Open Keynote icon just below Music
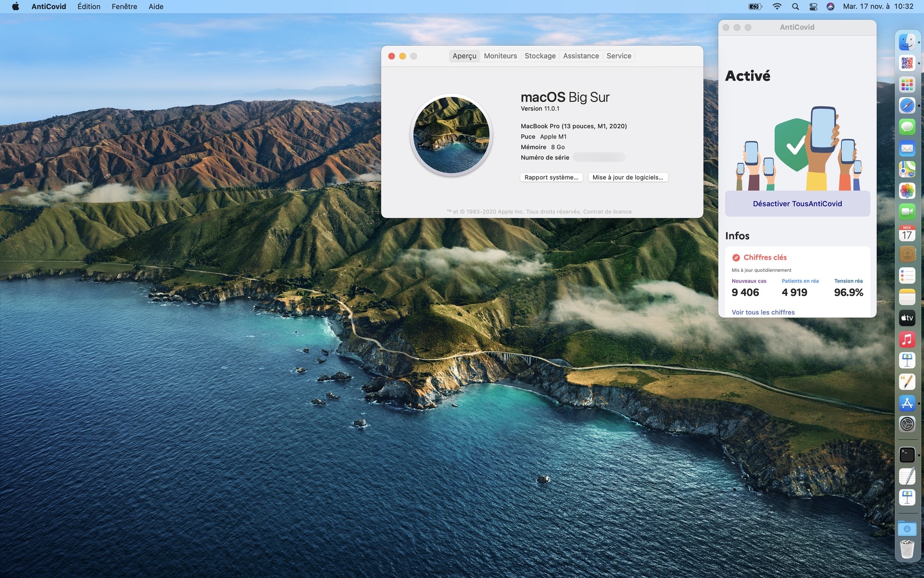The height and width of the screenshot is (578, 924). point(907,360)
